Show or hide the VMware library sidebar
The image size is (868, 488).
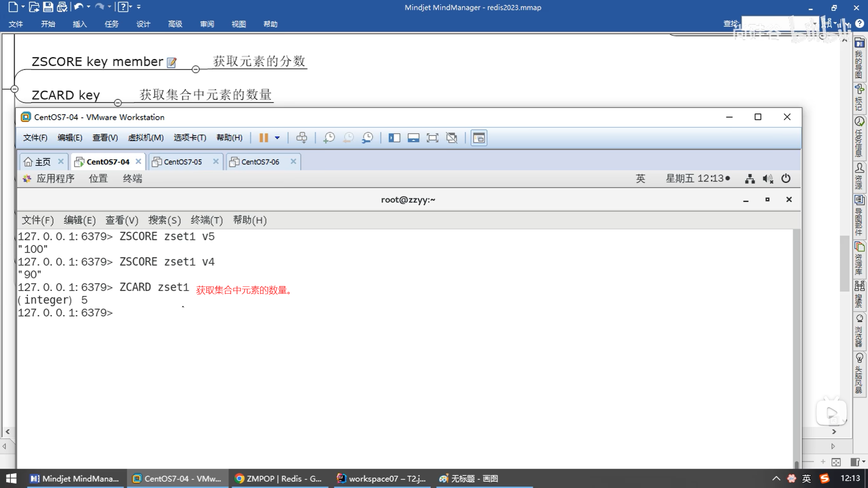tap(394, 138)
